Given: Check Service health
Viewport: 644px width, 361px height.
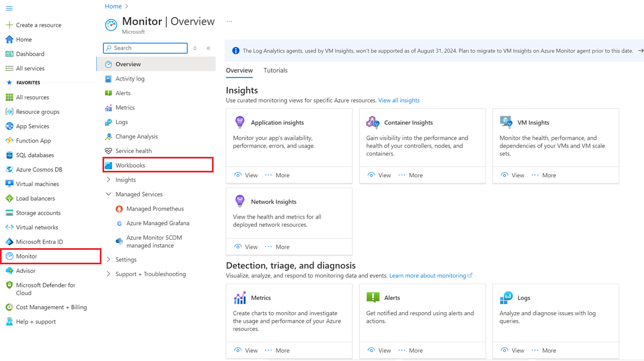Looking at the screenshot, I should pos(134,150).
